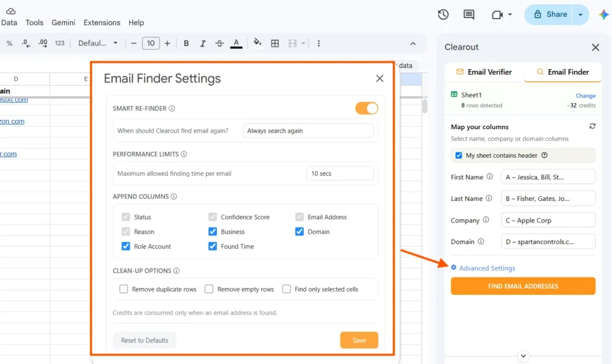Open the three-dot more toolbar options
612x364 pixels.
coord(319,43)
